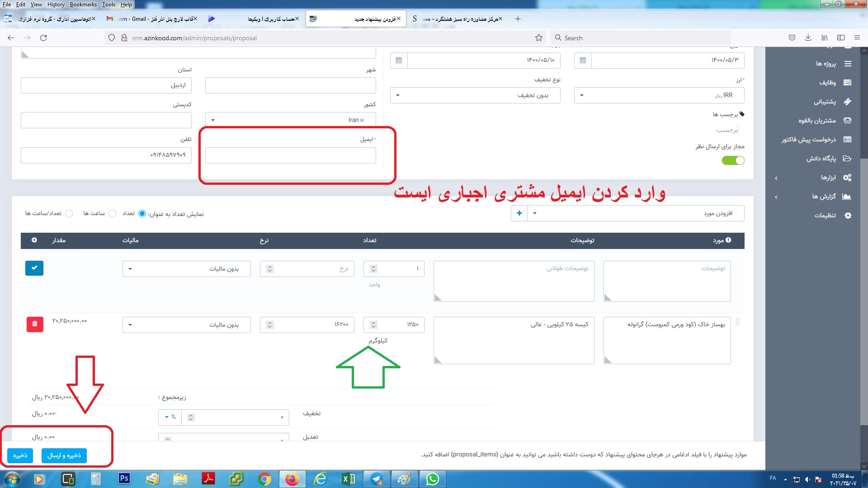Image resolution: width=868 pixels, height=488 pixels.
Task: Open calendar icon for date ۱۴۰۰/۰۵/۱۰
Action: pyautogui.click(x=399, y=60)
